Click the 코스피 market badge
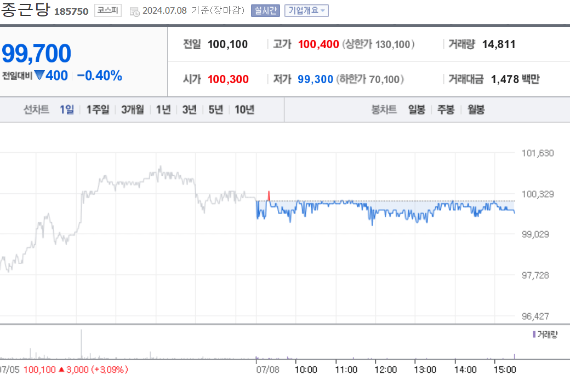 pyautogui.click(x=108, y=10)
